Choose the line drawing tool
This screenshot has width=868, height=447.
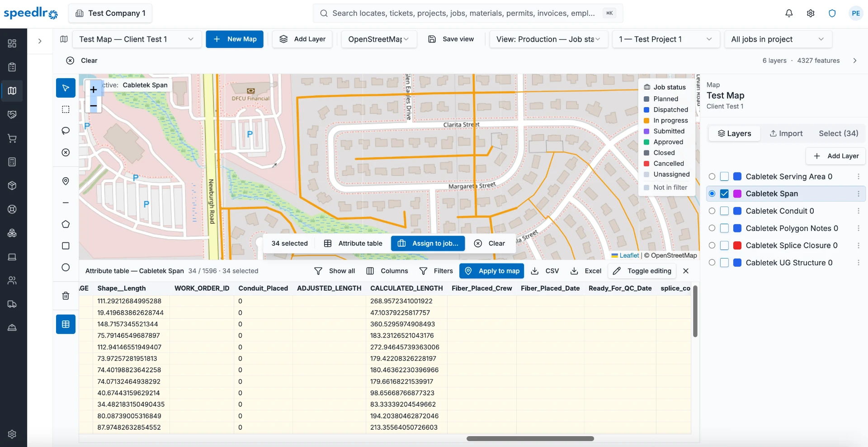pyautogui.click(x=66, y=202)
